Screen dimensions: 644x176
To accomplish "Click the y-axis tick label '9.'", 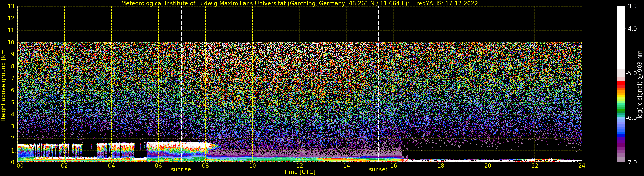I will [x=13, y=54].
